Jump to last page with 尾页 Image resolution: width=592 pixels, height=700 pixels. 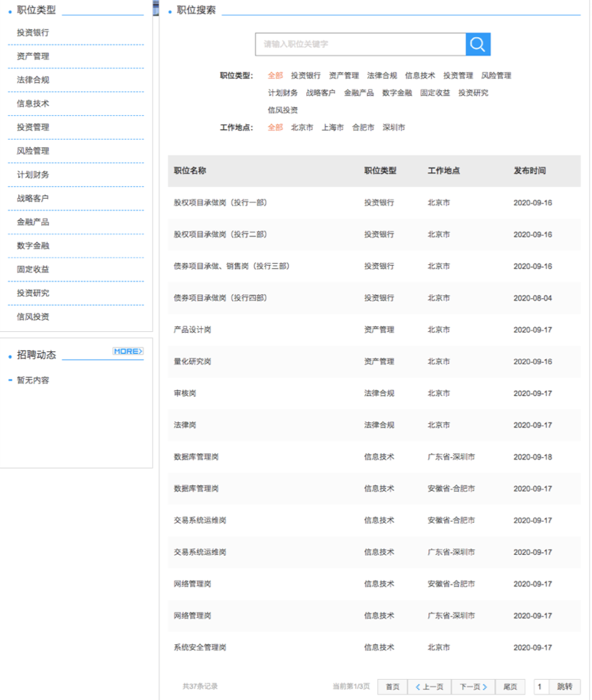pos(510,687)
